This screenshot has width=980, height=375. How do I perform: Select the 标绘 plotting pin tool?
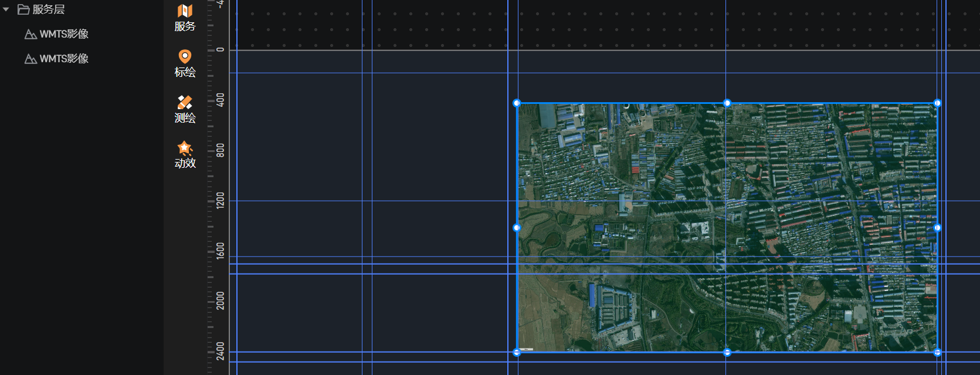185,63
